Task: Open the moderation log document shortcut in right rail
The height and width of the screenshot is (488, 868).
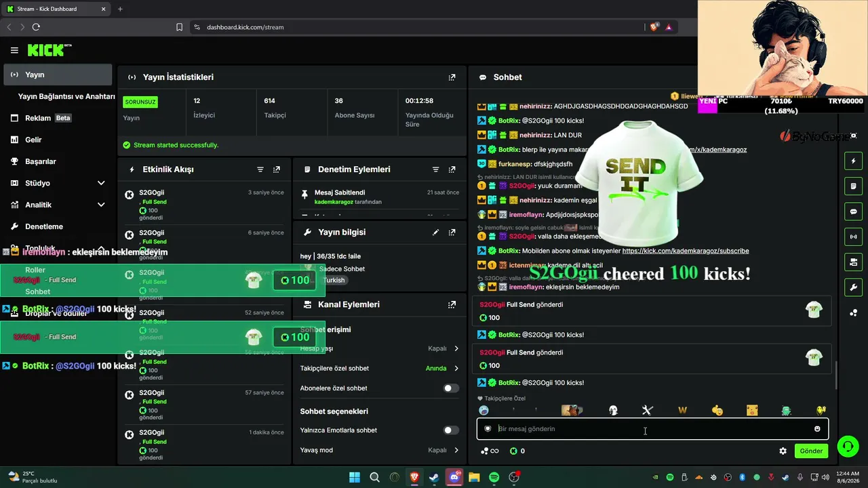Action: [853, 186]
